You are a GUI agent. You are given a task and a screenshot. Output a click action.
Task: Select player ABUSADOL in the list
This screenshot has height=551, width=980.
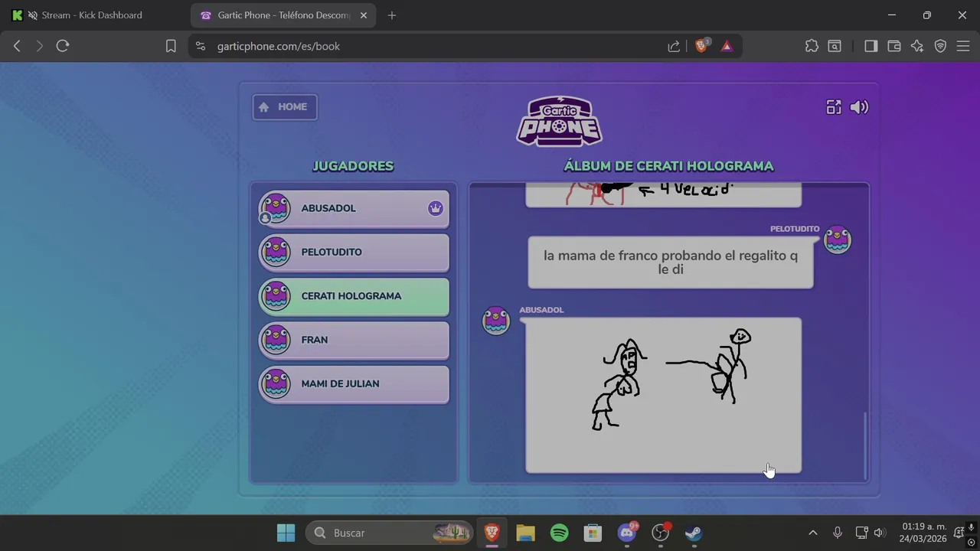click(x=354, y=208)
